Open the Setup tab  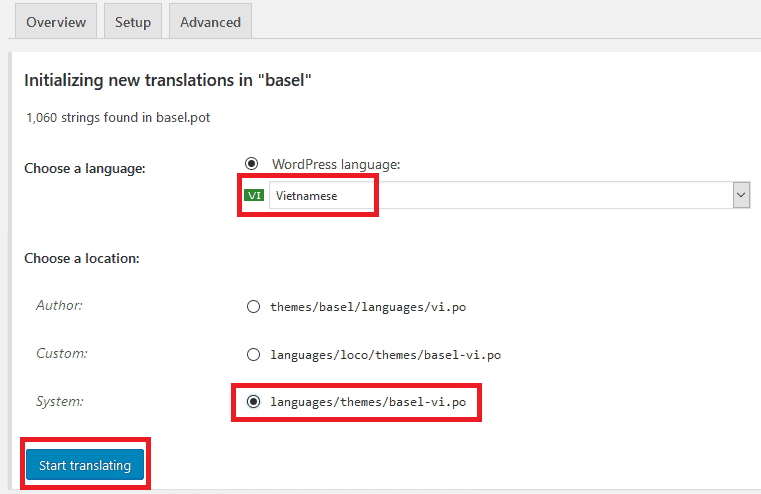132,22
